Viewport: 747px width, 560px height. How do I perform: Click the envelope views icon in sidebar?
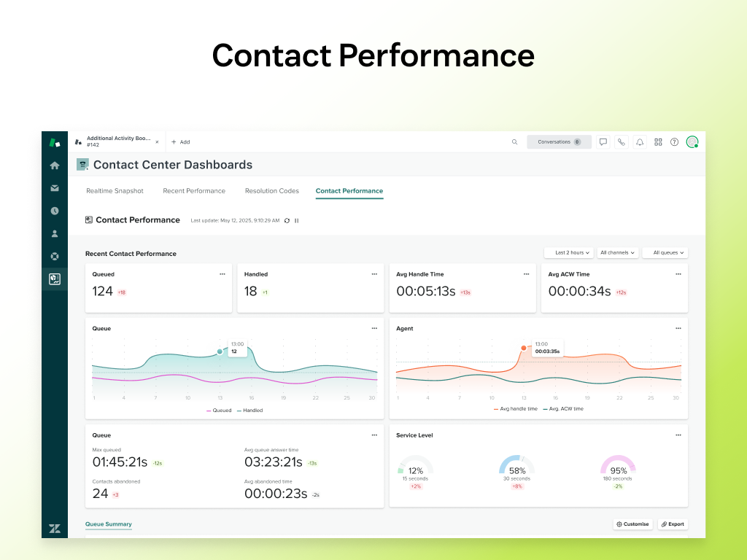click(55, 188)
